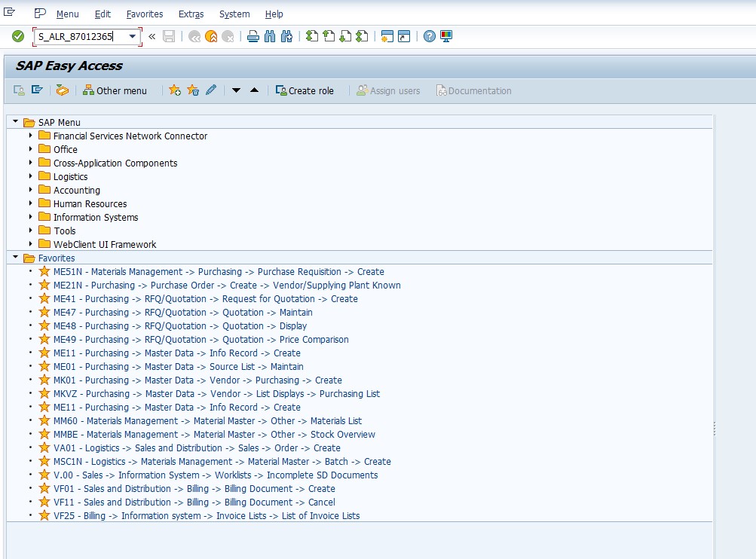The height and width of the screenshot is (559, 756).
Task: Click the double-chevron to collapse the command field
Action: click(x=152, y=36)
